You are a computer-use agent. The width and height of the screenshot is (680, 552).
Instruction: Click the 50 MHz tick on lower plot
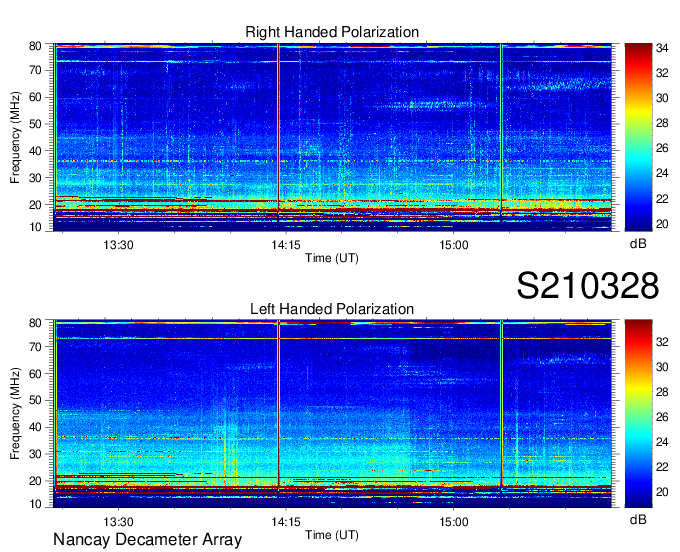pyautogui.click(x=35, y=400)
